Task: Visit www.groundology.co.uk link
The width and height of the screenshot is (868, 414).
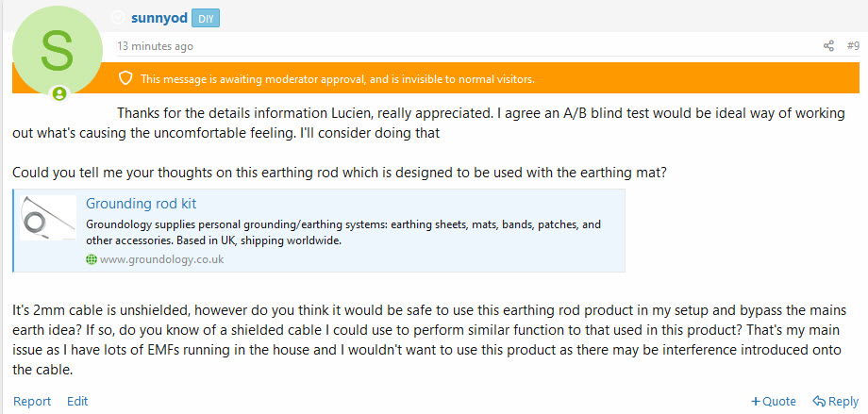Action: click(161, 259)
